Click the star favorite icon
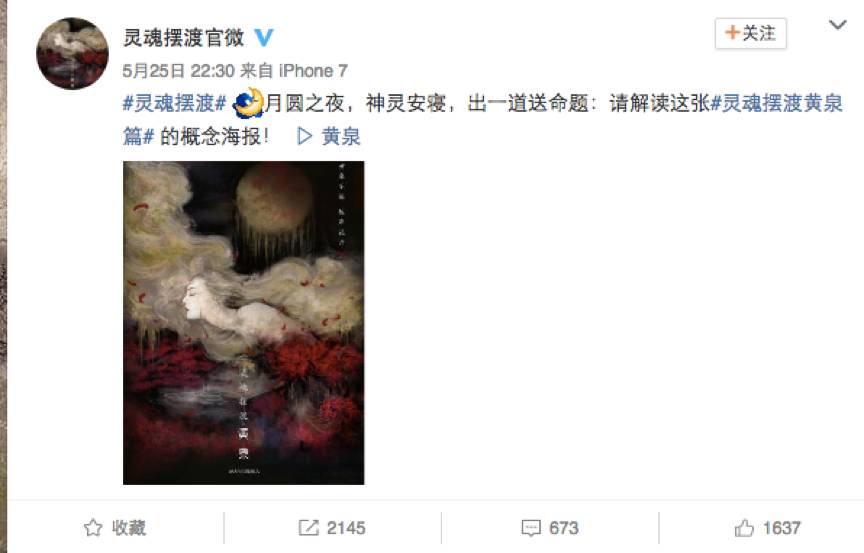864x553 pixels. point(93,528)
